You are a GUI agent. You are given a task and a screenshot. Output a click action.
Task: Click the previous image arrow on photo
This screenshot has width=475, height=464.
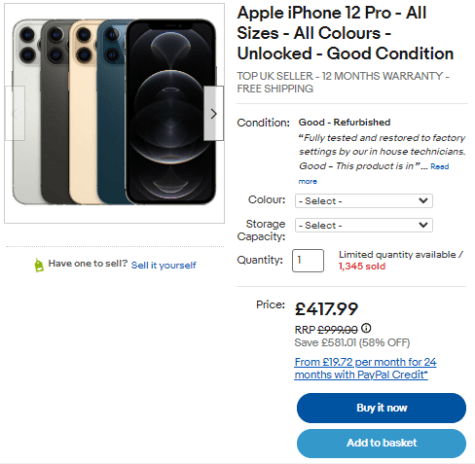(15, 113)
